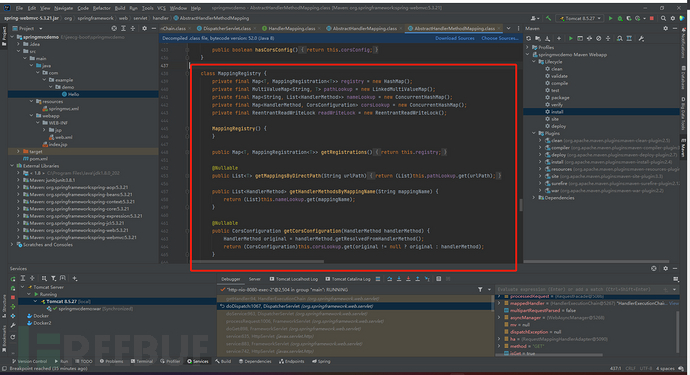
Task: Open the Endpoints tool window button
Action: click(291, 361)
